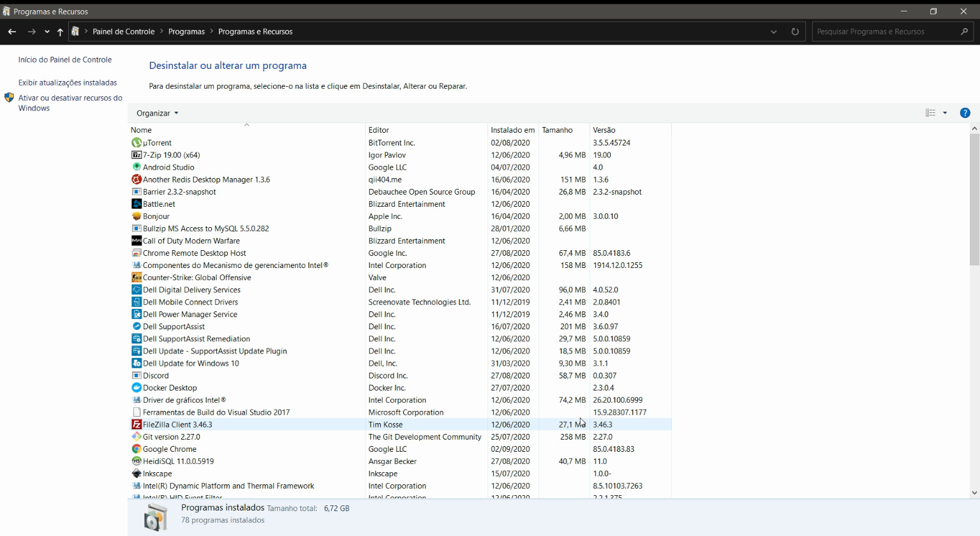
Task: Open Ativar ou desativar recursos do Windows
Action: pyautogui.click(x=70, y=103)
